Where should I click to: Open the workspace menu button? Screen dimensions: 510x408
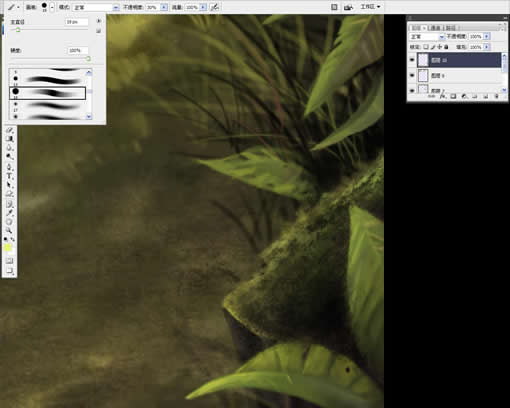370,7
